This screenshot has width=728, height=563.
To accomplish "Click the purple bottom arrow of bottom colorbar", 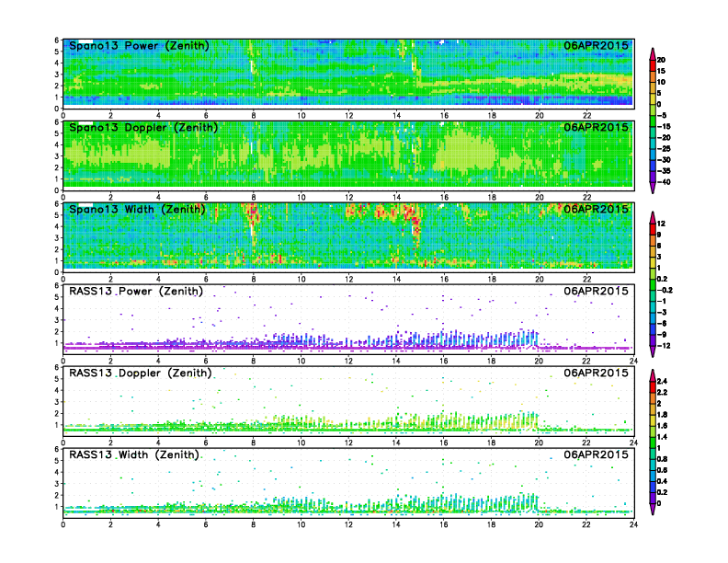I will pos(653,509).
